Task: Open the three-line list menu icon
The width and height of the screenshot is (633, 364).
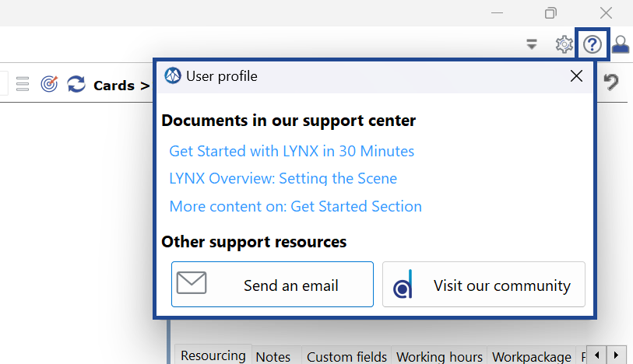Action: point(23,84)
